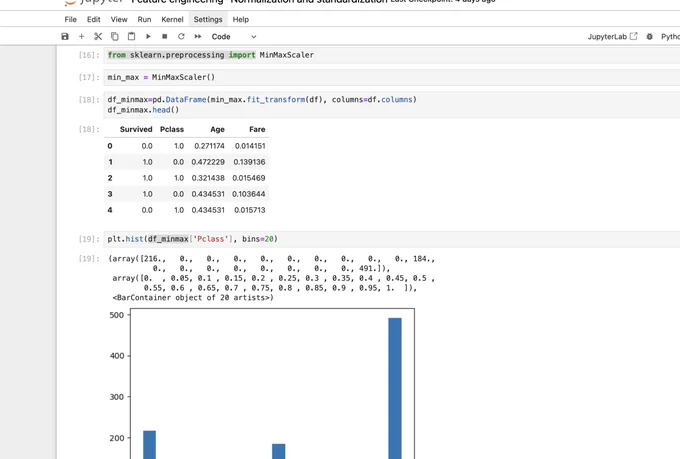Click the Age column header in the table
680x459 pixels.
click(217, 129)
